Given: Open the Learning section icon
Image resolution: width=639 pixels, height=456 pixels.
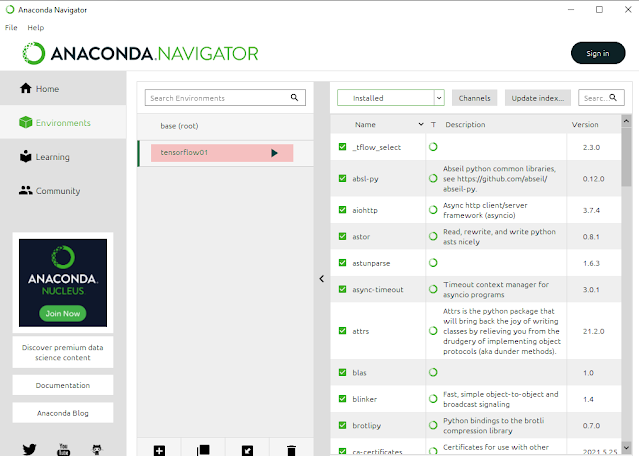Looking at the screenshot, I should click(26, 156).
